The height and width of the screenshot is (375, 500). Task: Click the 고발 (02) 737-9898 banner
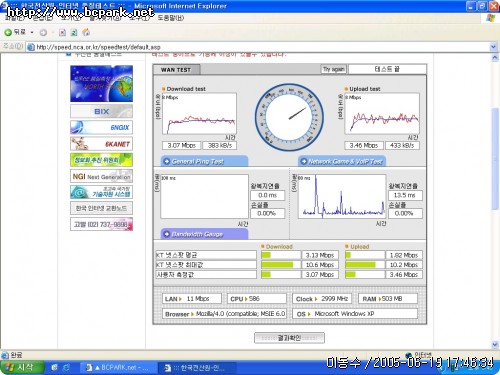pyautogui.click(x=101, y=224)
